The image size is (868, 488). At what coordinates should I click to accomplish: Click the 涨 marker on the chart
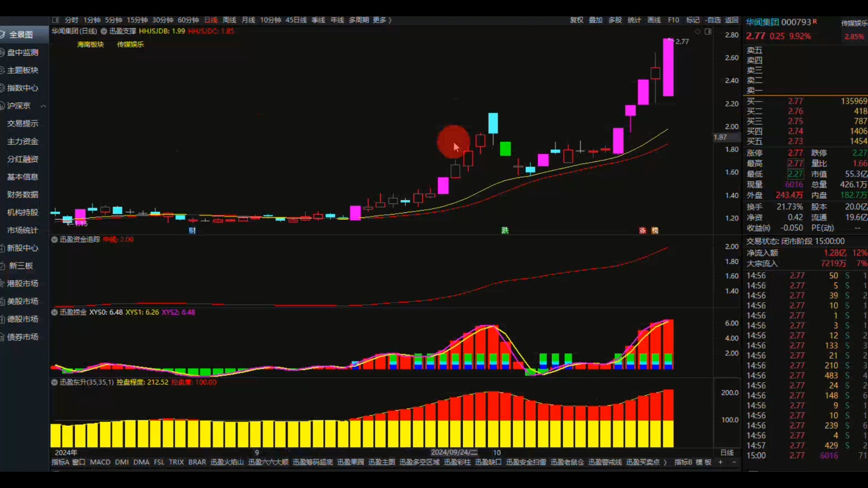642,230
